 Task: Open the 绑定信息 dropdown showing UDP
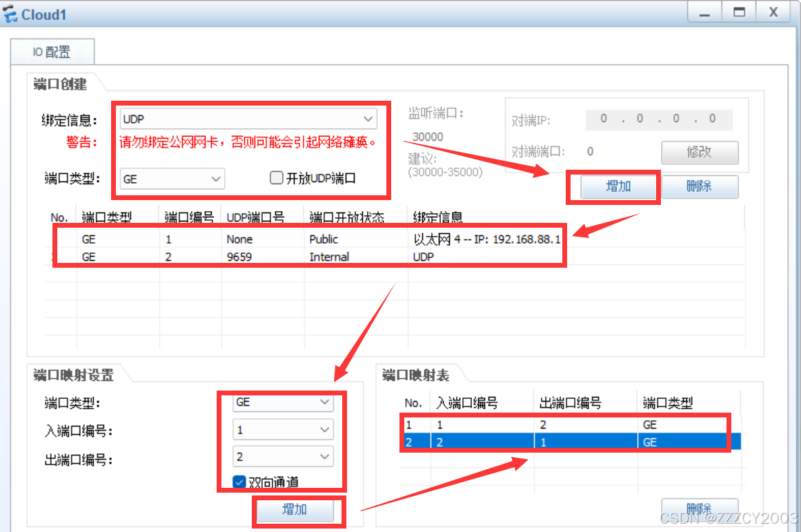click(x=248, y=119)
